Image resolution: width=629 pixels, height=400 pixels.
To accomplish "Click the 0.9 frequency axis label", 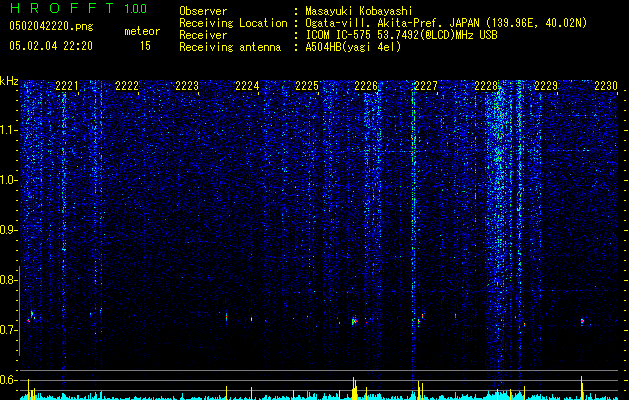I will pos(9,230).
